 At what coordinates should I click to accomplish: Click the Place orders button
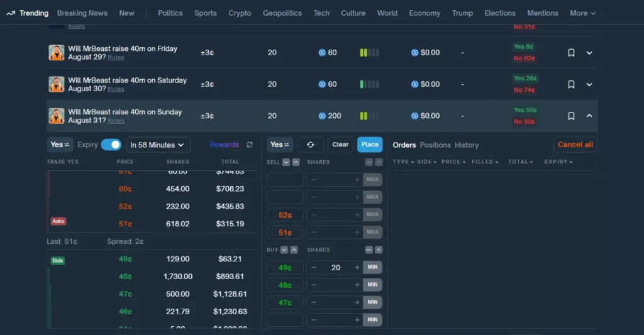(x=370, y=145)
